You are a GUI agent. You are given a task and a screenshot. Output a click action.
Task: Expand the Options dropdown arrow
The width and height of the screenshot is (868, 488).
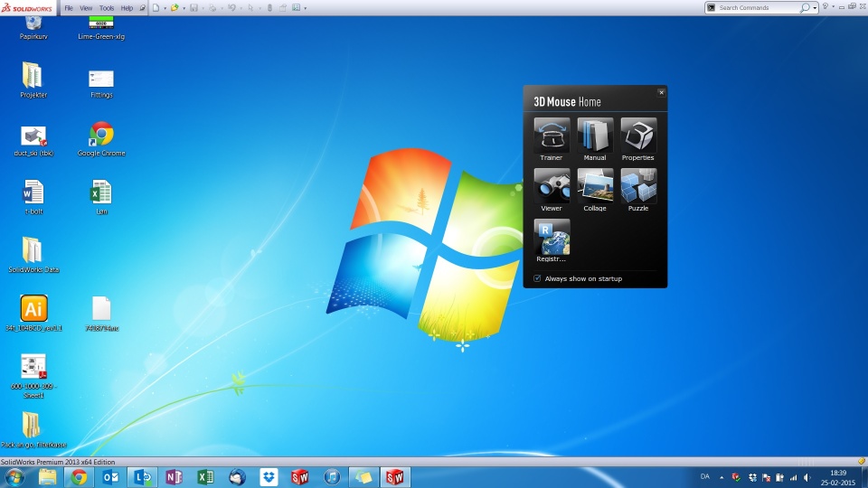(x=305, y=8)
